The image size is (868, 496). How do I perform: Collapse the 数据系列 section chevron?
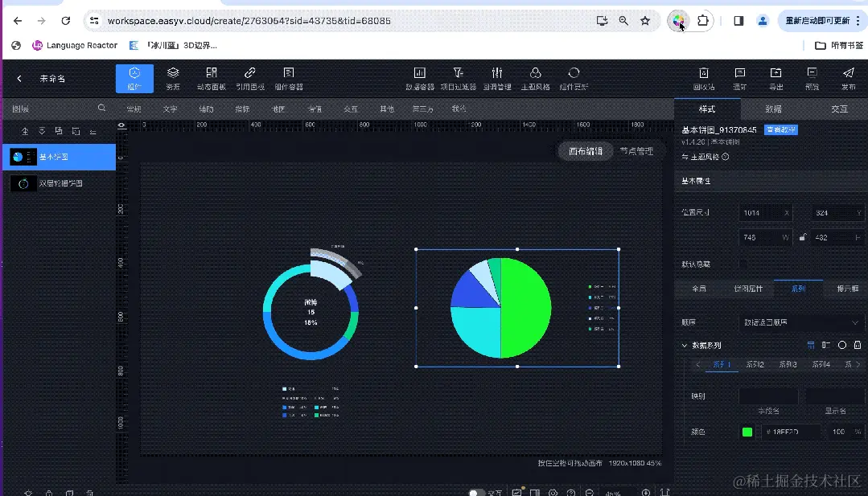685,346
